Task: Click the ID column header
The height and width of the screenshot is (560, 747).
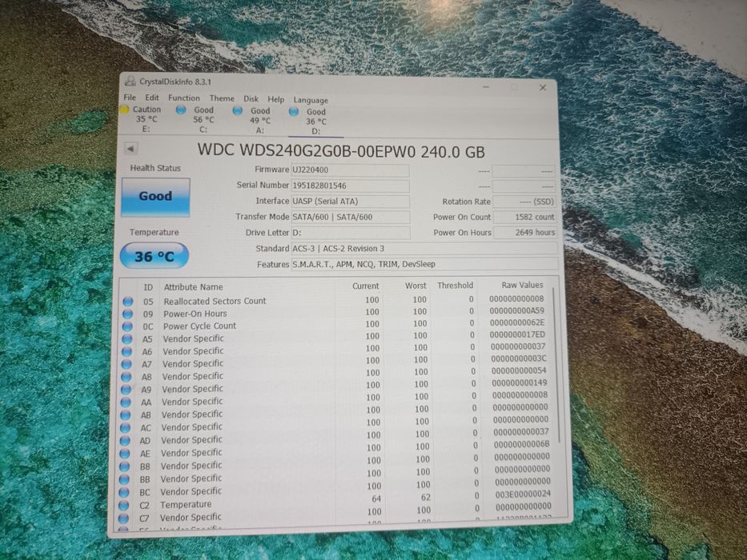Action: pyautogui.click(x=148, y=288)
